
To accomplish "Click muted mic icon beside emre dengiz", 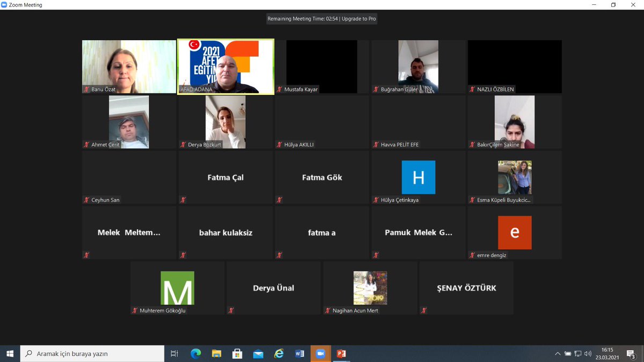I will coord(472,255).
